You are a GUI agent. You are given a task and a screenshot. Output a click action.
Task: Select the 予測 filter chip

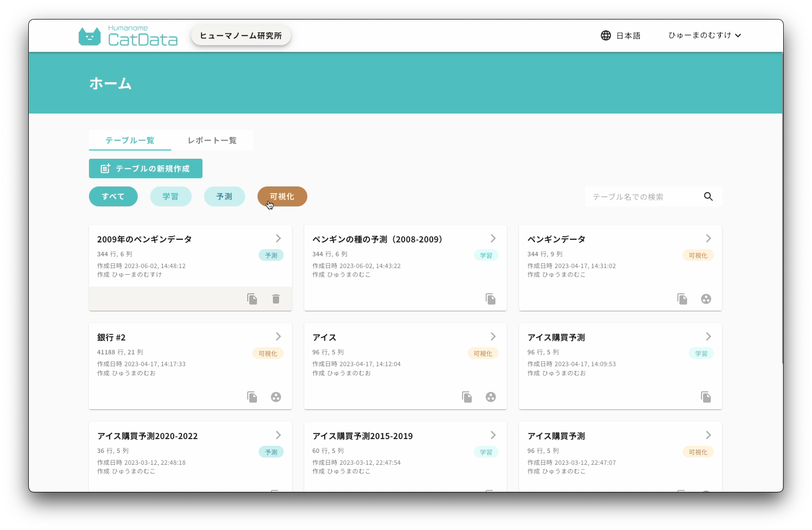[224, 196]
